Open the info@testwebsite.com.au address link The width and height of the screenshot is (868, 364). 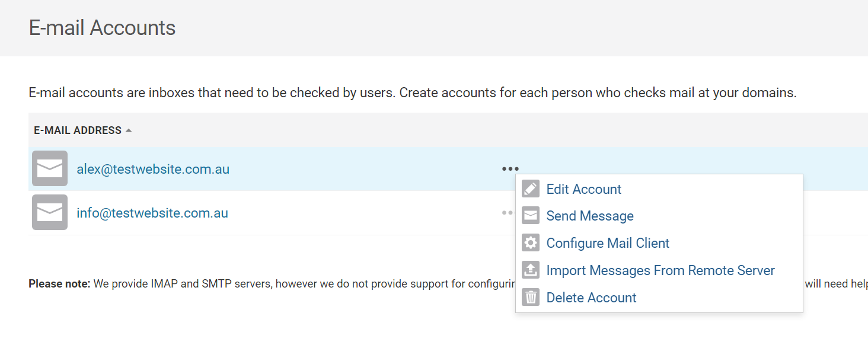[x=152, y=213]
